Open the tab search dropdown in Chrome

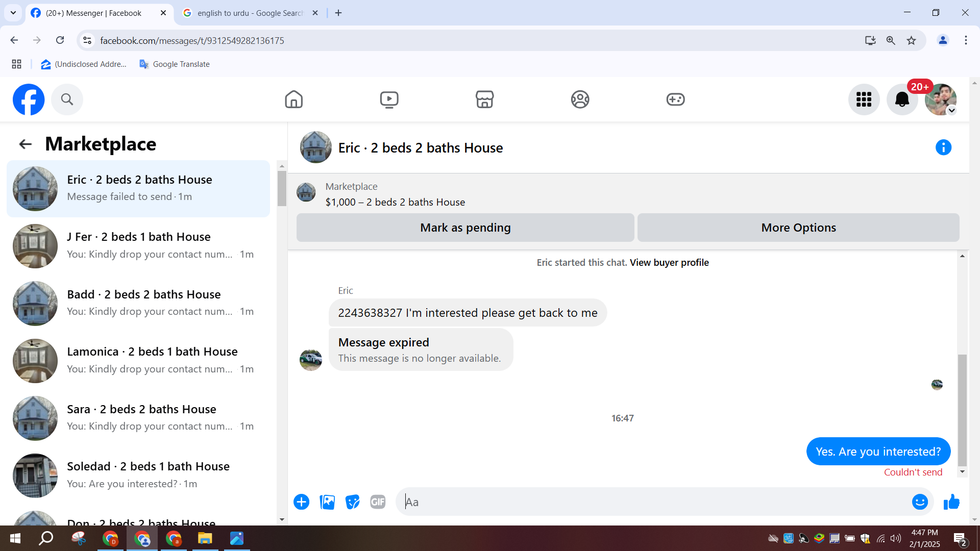tap(13, 13)
